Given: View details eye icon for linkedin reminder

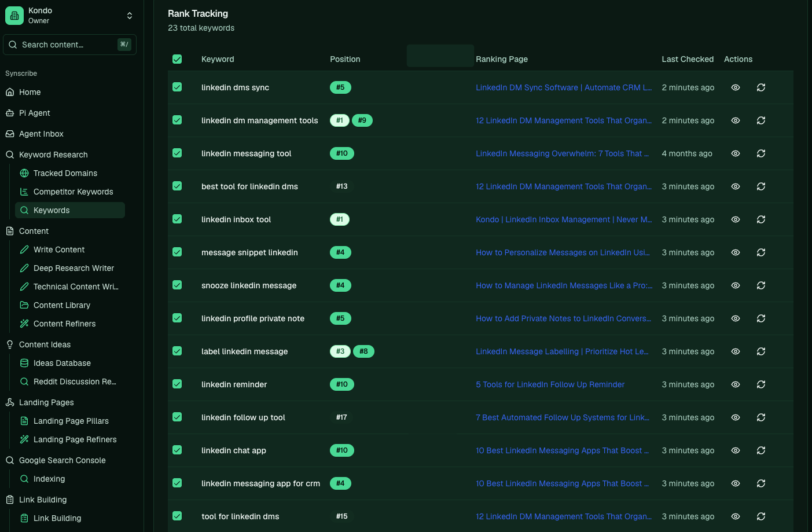Looking at the screenshot, I should 736,384.
